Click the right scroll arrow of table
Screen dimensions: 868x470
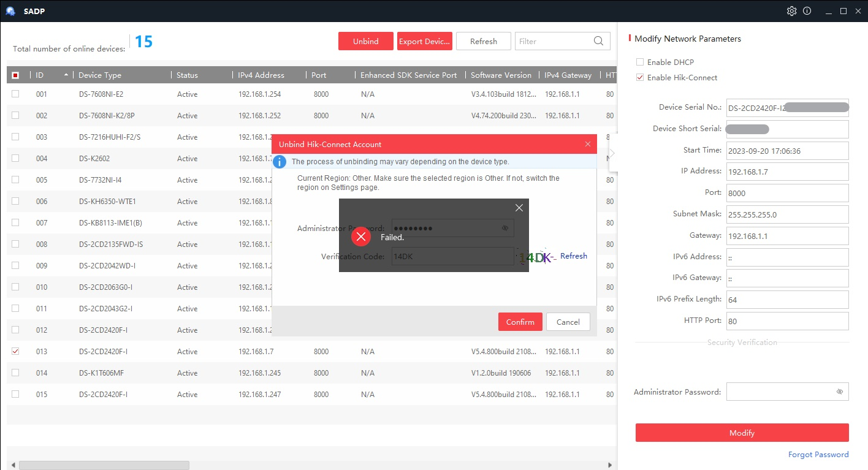click(x=610, y=465)
